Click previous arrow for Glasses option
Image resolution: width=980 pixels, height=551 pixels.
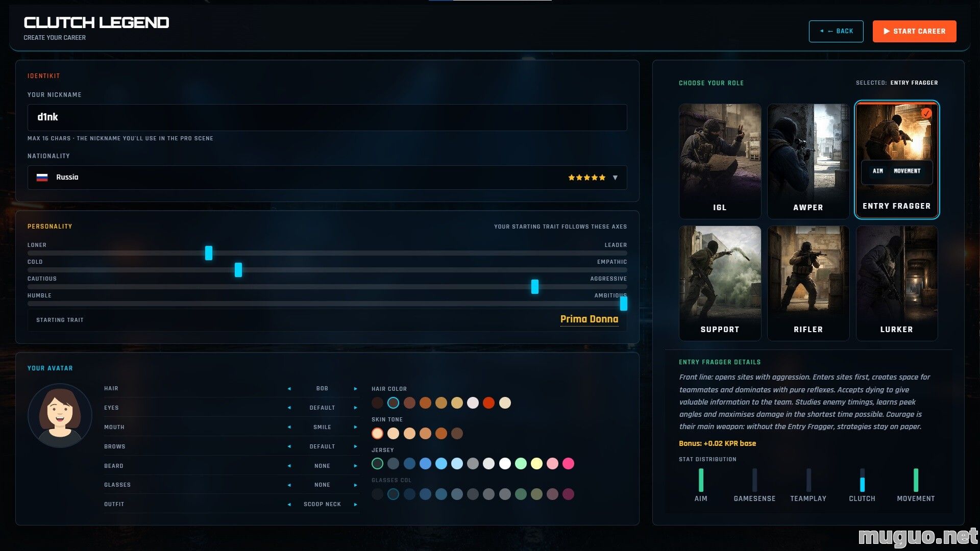tap(289, 485)
